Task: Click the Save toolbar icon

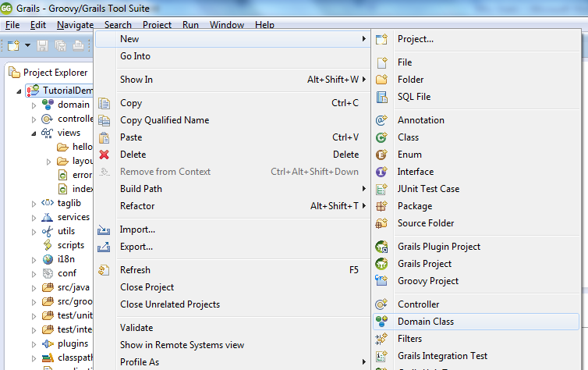Action: 42,46
